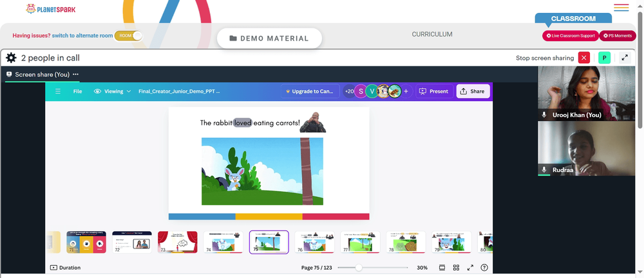Open PS Moments button

click(618, 36)
